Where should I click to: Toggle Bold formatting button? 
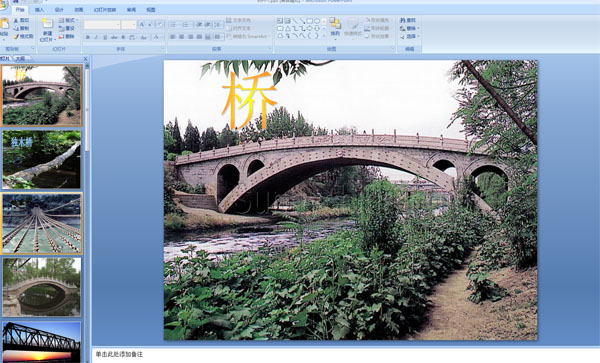(88, 37)
